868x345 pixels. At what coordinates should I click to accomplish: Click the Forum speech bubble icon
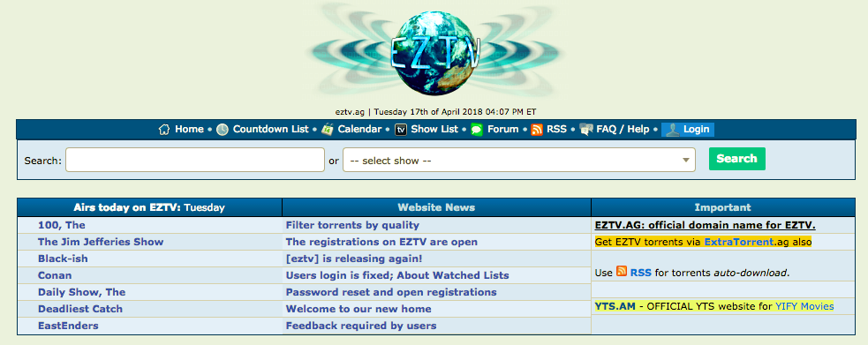[477, 130]
